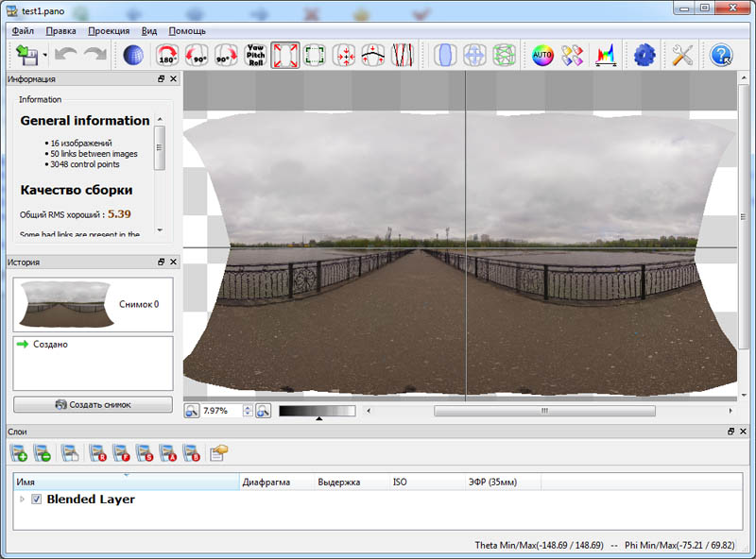Open projection settings with the blue globe icon

(133, 55)
